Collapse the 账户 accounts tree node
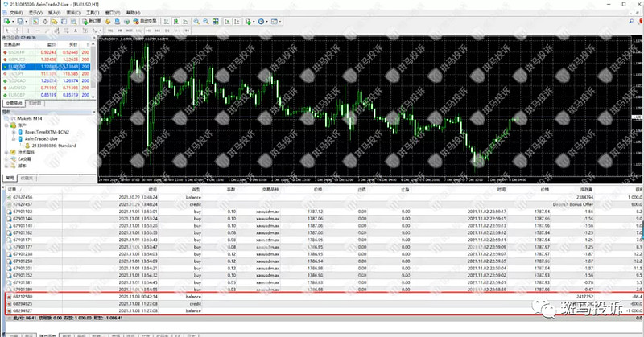 6,125
